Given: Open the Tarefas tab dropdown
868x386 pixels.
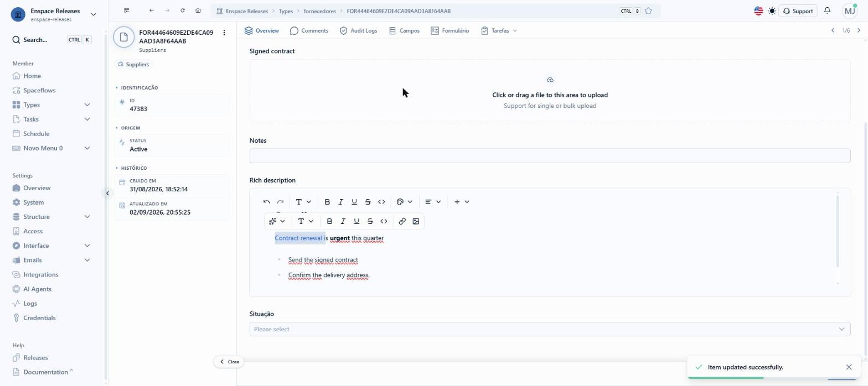Looking at the screenshot, I should tap(499, 30).
